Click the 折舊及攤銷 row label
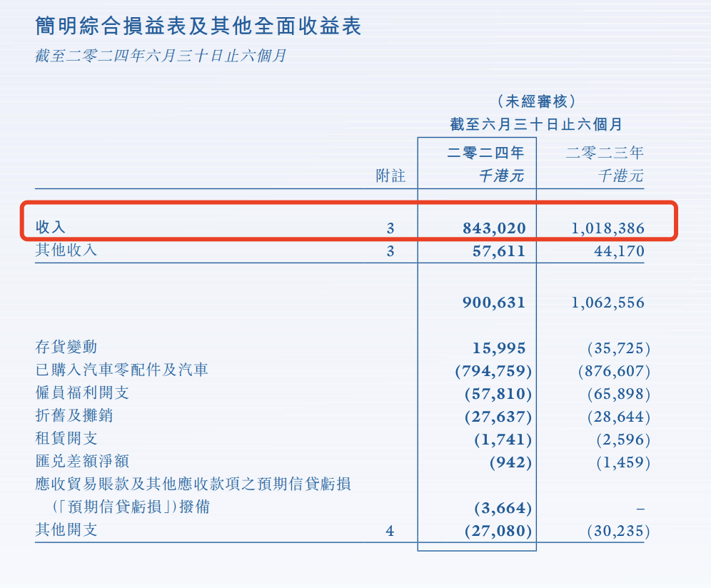Screen dimensions: 711x588 pyautogui.click(x=74, y=416)
